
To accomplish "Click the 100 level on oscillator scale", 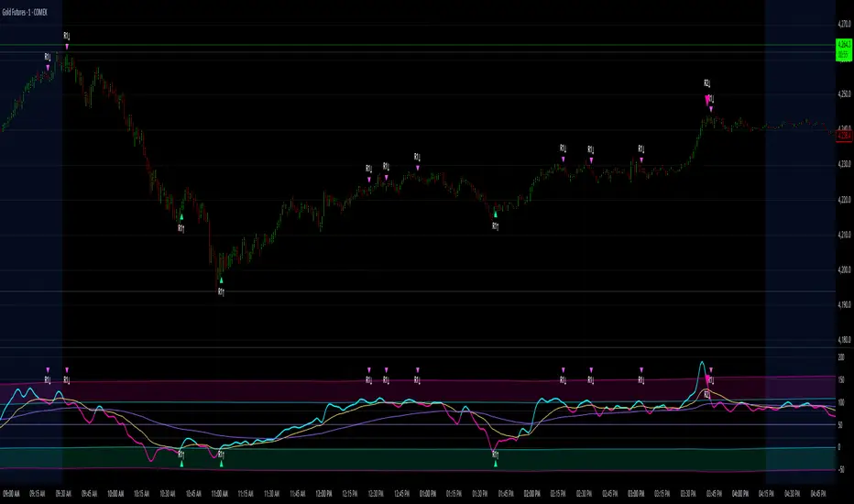I will tap(841, 402).
